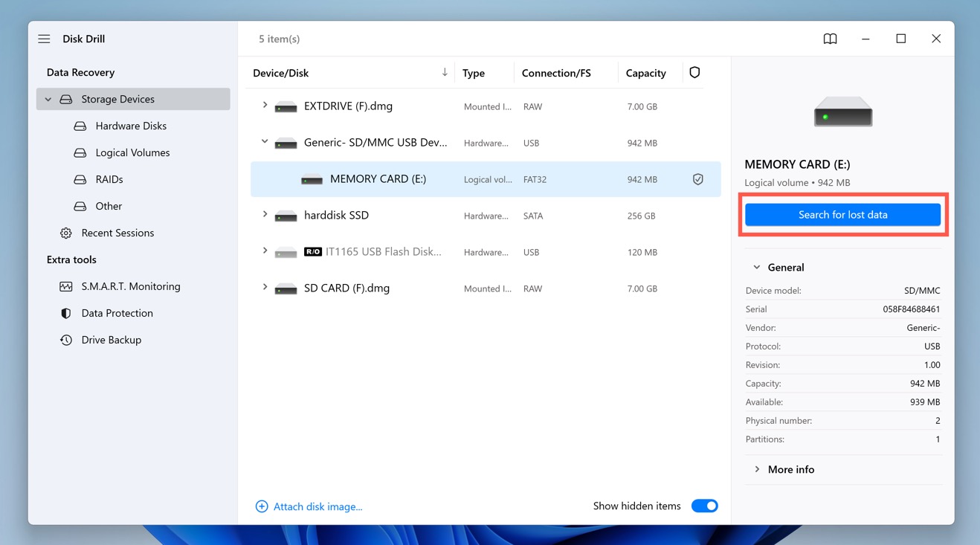
Task: Select Logical Volumes in sidebar
Action: pyautogui.click(x=132, y=153)
